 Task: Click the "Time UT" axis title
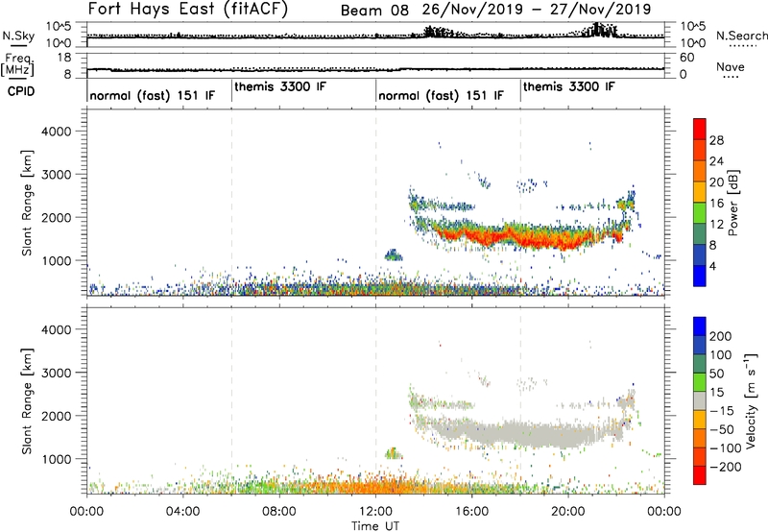pos(375,526)
